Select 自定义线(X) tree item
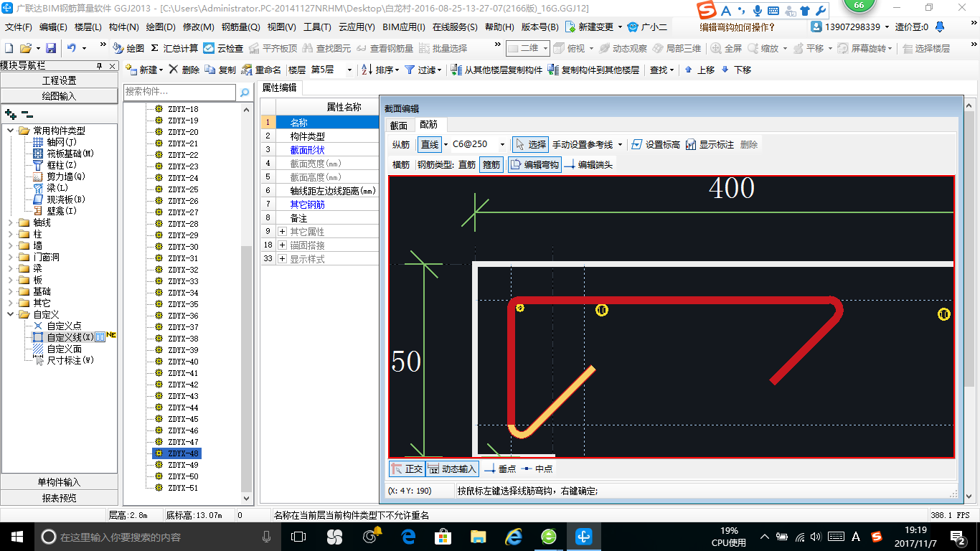980x551 pixels. tap(70, 337)
